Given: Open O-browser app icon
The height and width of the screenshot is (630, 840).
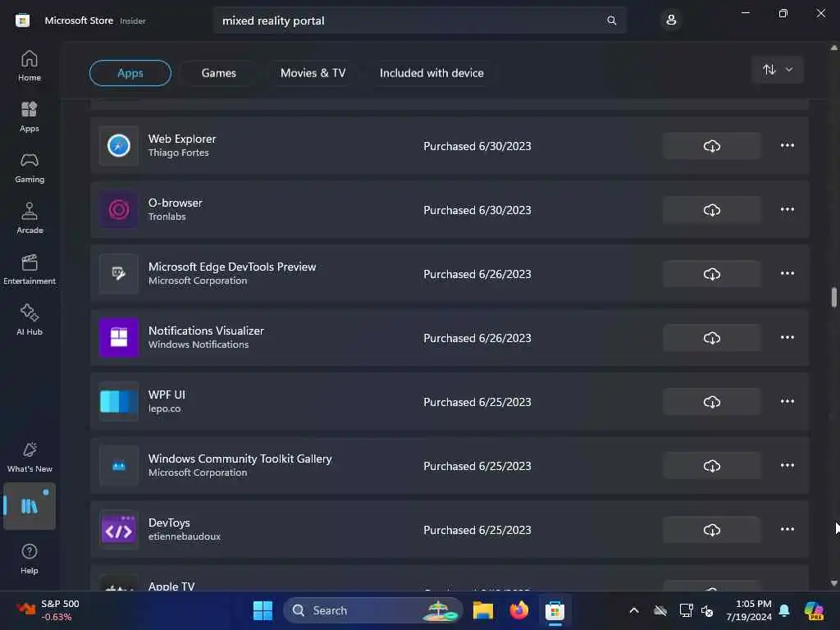Looking at the screenshot, I should (119, 210).
